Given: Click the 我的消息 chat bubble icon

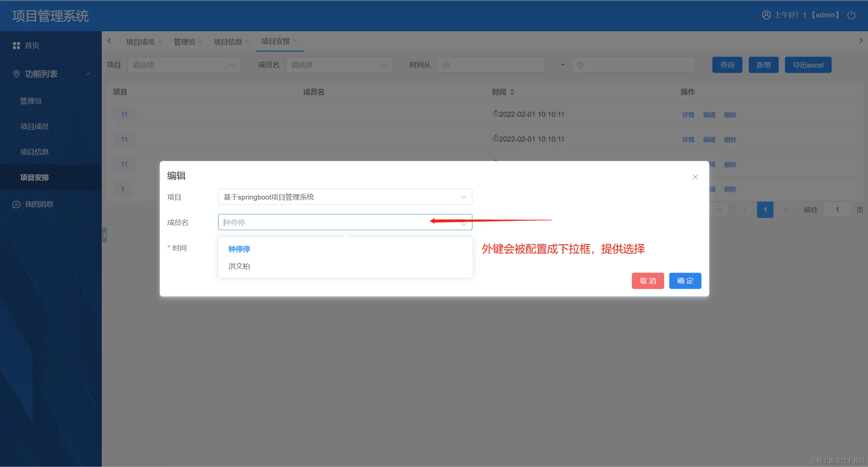Looking at the screenshot, I should coord(16,204).
